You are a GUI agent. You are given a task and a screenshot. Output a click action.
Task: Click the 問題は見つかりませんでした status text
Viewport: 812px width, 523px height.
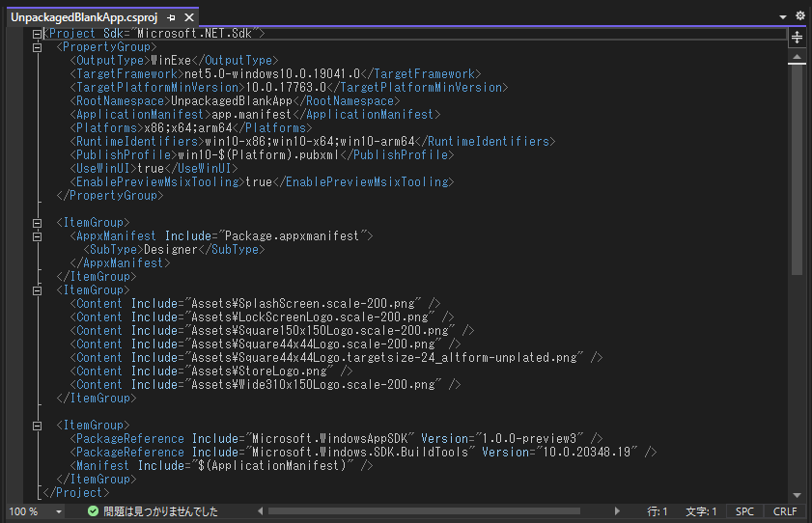(161, 511)
